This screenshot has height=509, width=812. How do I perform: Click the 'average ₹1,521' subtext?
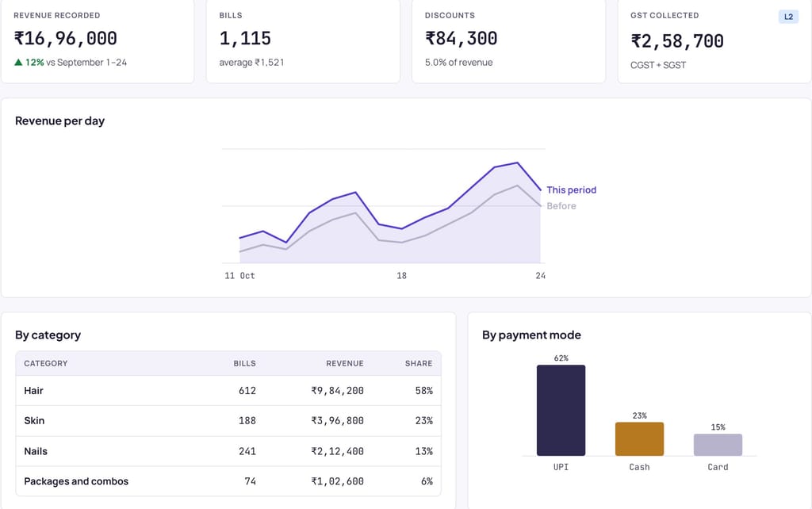pos(251,62)
